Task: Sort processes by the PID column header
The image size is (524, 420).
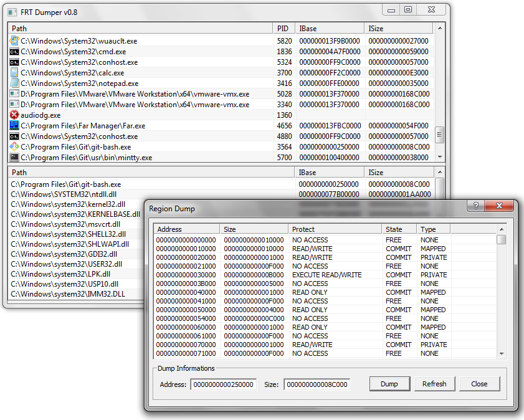Action: 283,29
